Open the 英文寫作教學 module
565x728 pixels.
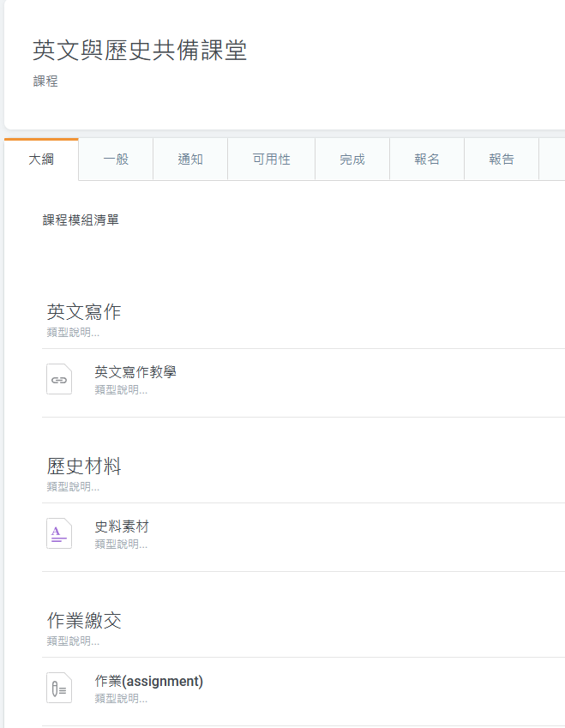[x=135, y=372]
